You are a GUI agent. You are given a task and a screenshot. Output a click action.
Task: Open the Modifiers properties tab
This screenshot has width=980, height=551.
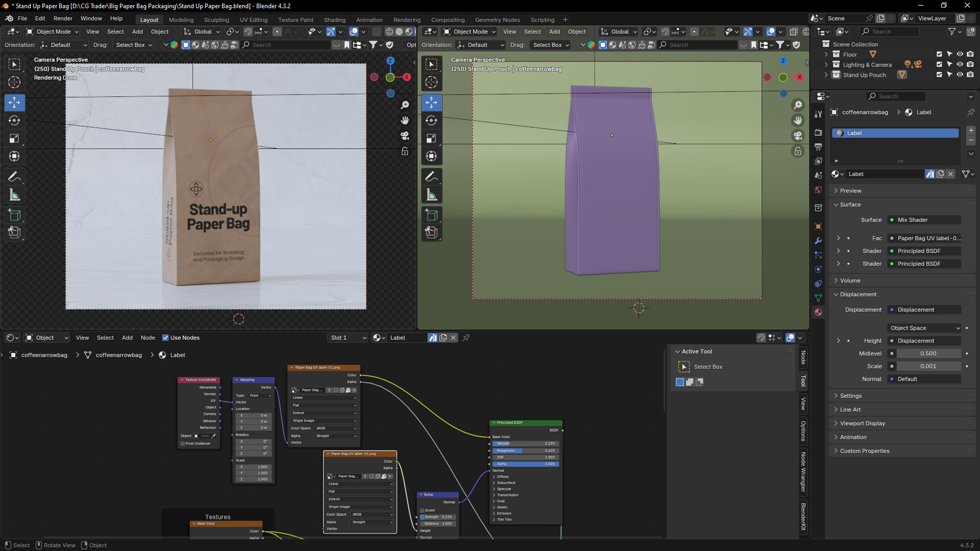pos(818,241)
